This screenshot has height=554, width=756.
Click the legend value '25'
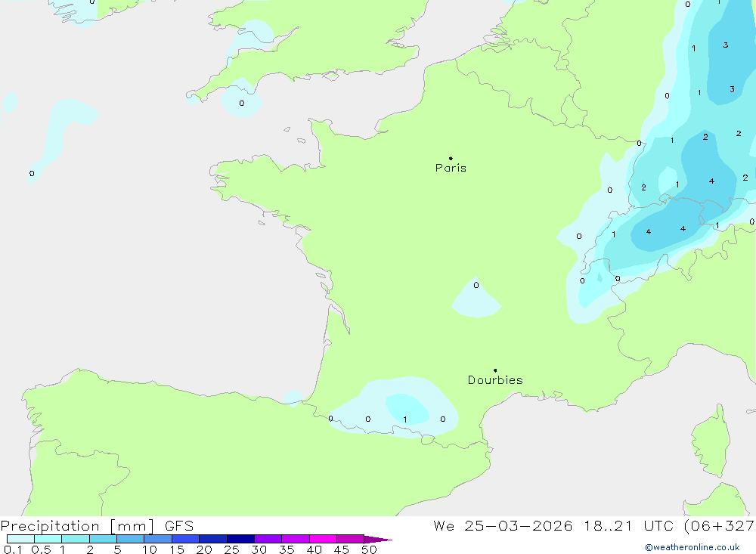point(231,549)
